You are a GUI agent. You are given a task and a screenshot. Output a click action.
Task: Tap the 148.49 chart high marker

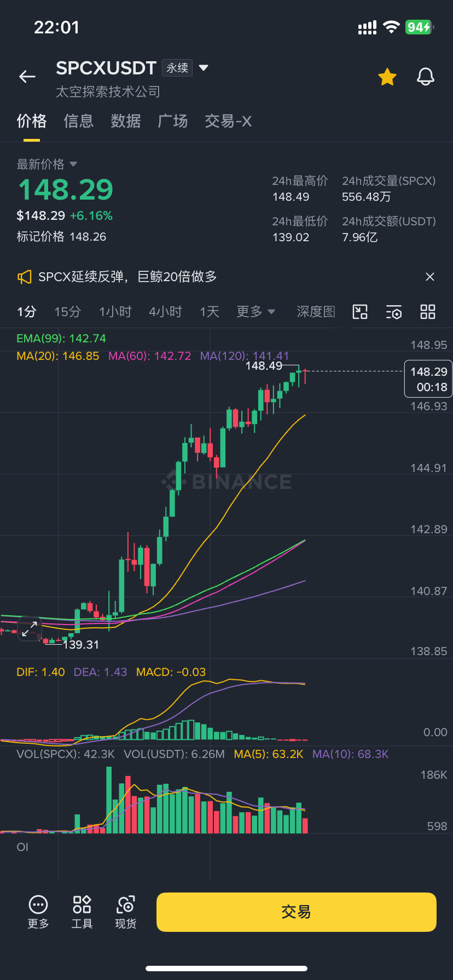[x=264, y=366]
